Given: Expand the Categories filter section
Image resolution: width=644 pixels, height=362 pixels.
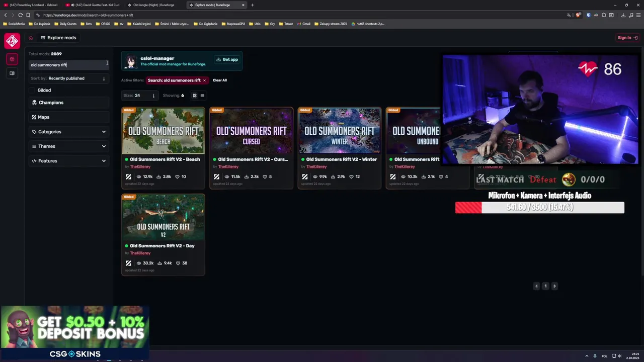Looking at the screenshot, I should [68, 132].
